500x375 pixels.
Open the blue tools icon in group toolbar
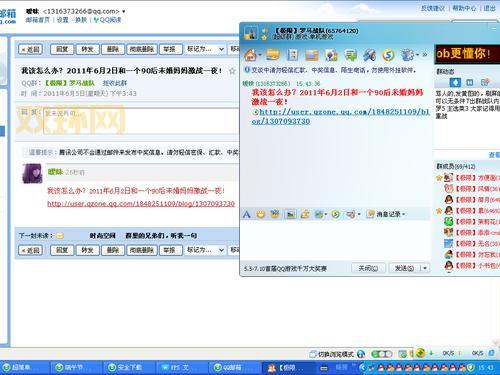coord(369,55)
